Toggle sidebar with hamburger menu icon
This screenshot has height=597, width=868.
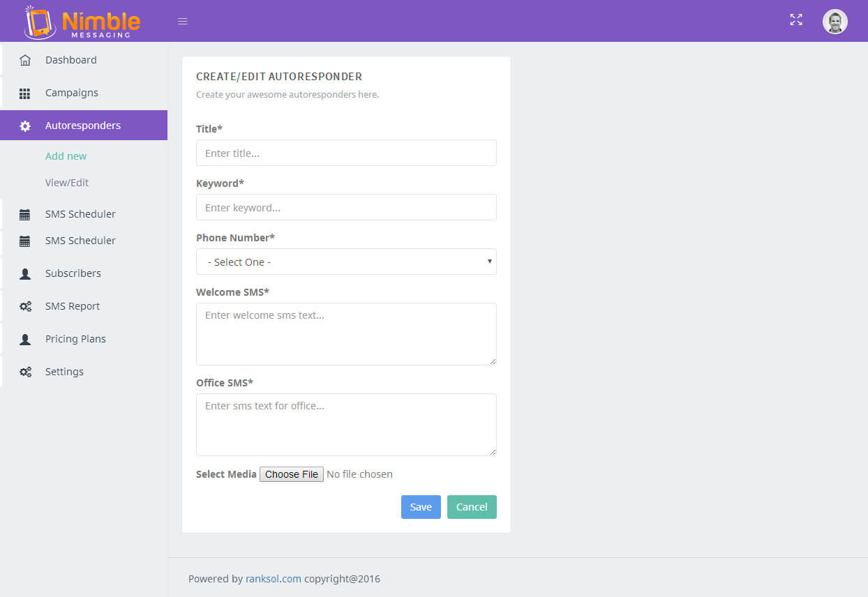[x=183, y=22]
